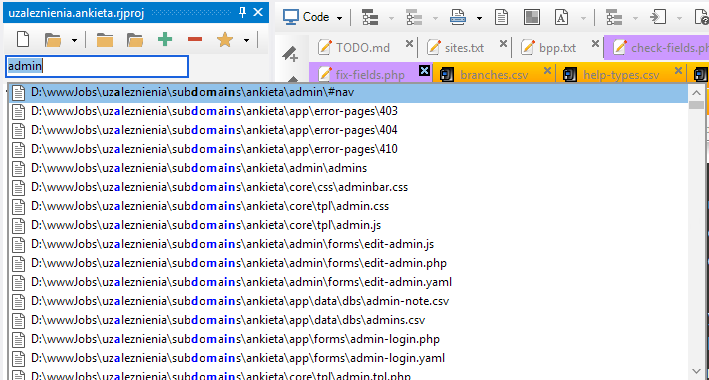Click the green plus add icon

(x=165, y=40)
